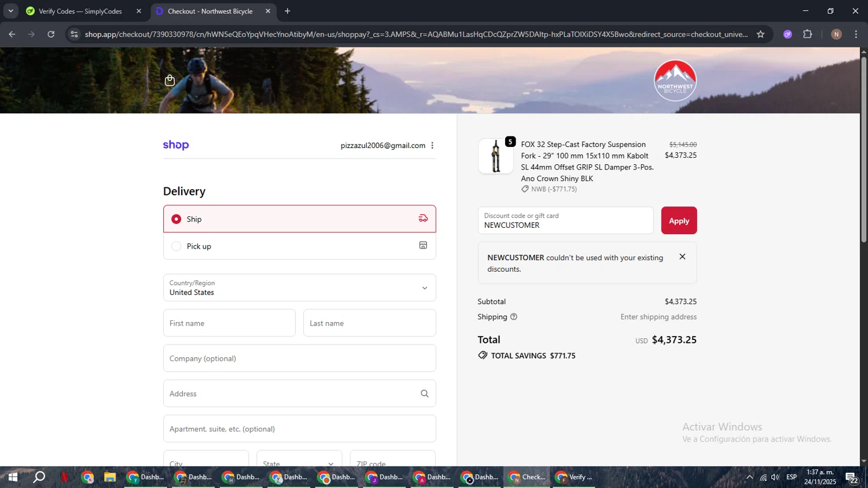Screen dimensions: 868x488
Task: Click the item quantity badge 5
Action: pos(510,142)
